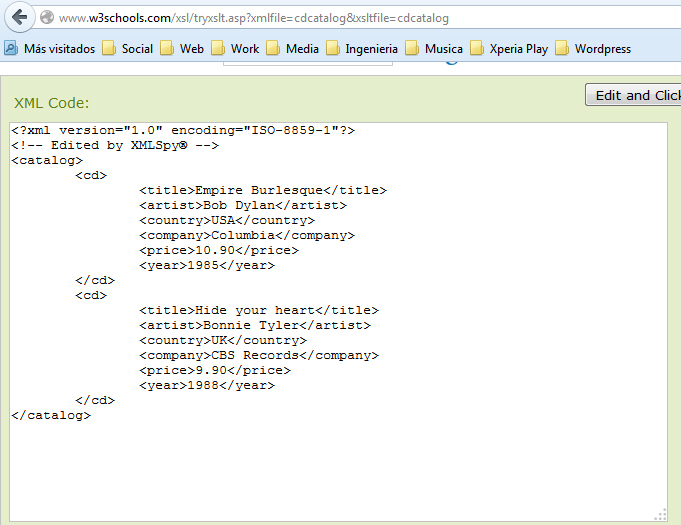Place cursor on the Bonnie Tyler artist line
Screen dimensions: 681x525
[x=254, y=325]
